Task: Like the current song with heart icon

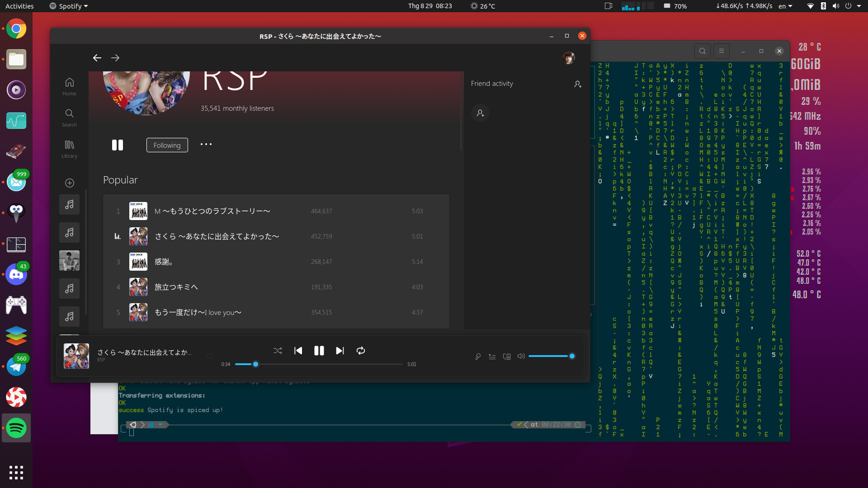Action: (209, 356)
